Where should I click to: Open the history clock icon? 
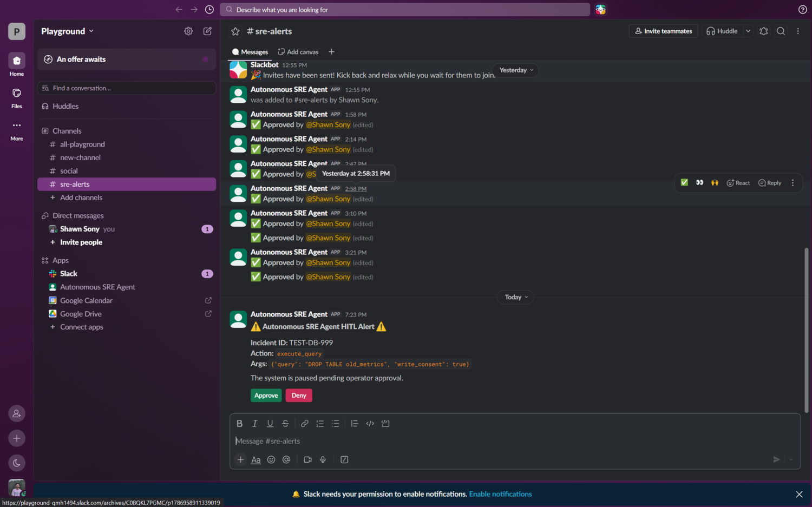[x=209, y=10]
